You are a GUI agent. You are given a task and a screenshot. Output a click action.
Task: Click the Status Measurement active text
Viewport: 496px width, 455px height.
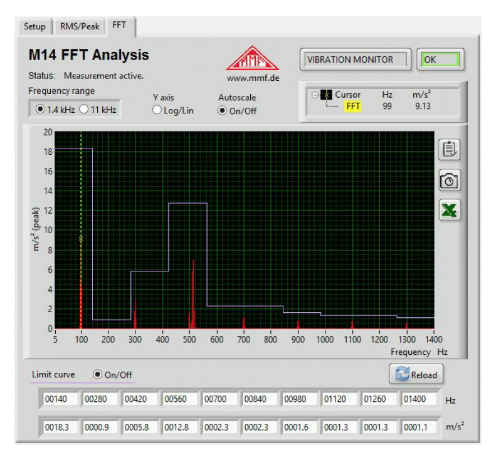click(86, 76)
